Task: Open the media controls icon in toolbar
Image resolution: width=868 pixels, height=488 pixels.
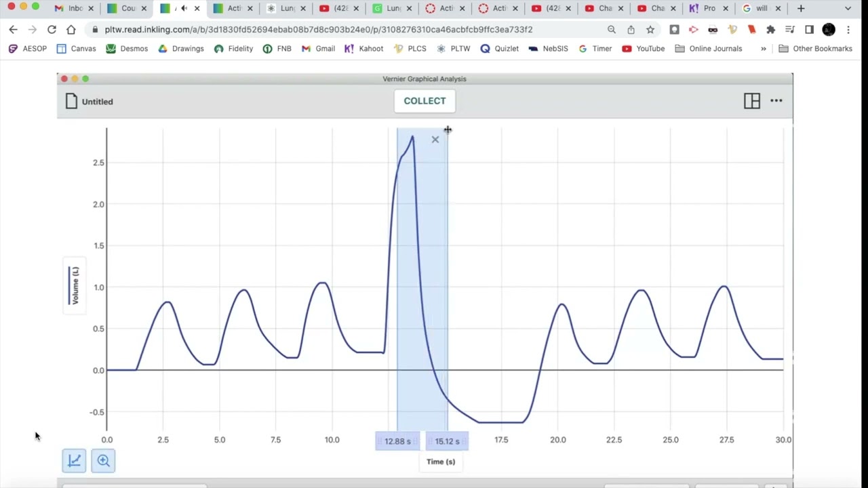Action: (x=790, y=30)
